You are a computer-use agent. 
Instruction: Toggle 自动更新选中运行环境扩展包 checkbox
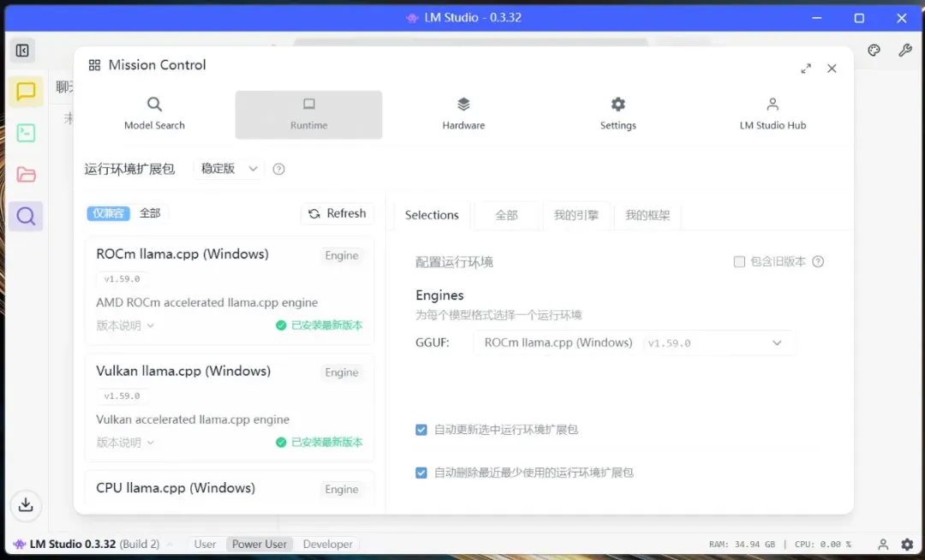tap(421, 430)
